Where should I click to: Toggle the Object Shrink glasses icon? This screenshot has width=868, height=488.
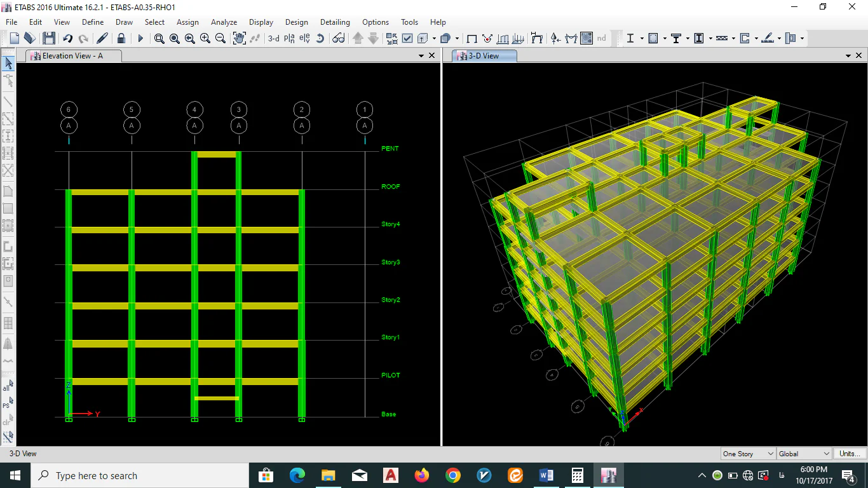point(339,38)
